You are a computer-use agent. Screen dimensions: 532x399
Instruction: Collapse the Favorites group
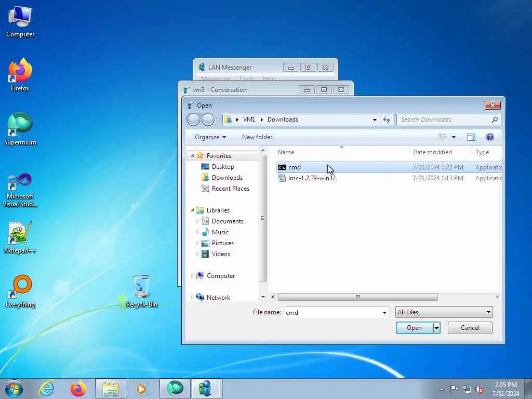(192, 156)
